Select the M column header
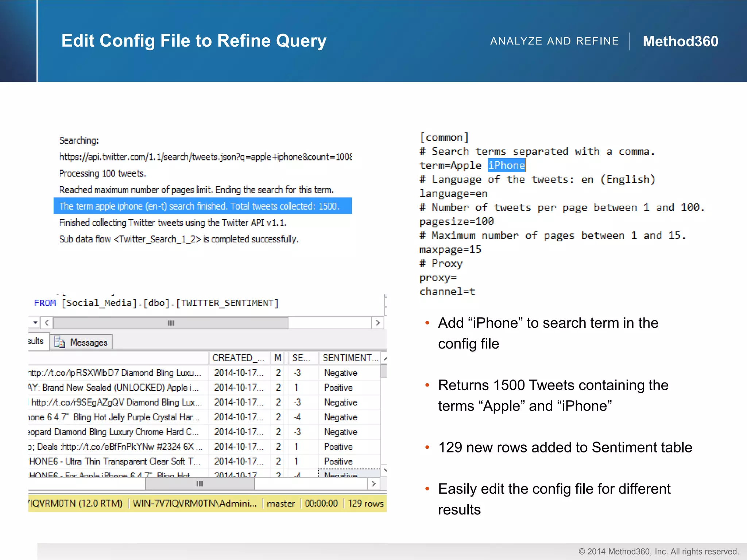 click(x=278, y=358)
